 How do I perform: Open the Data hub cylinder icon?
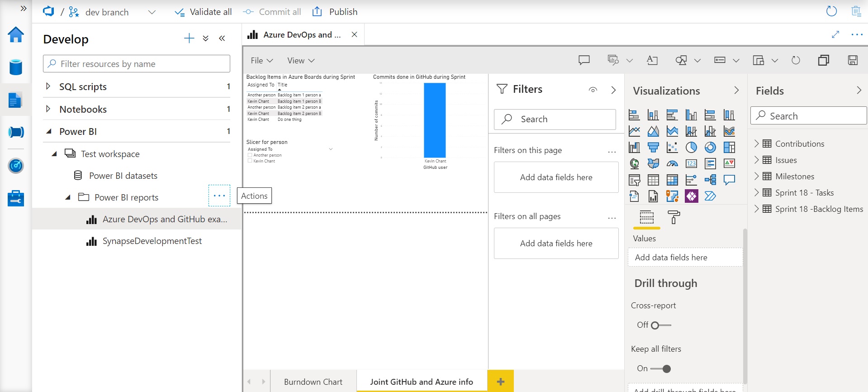(16, 67)
